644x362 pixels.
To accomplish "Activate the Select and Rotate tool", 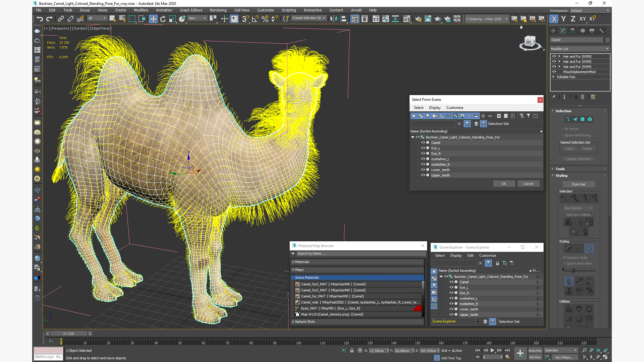I will pos(163,19).
